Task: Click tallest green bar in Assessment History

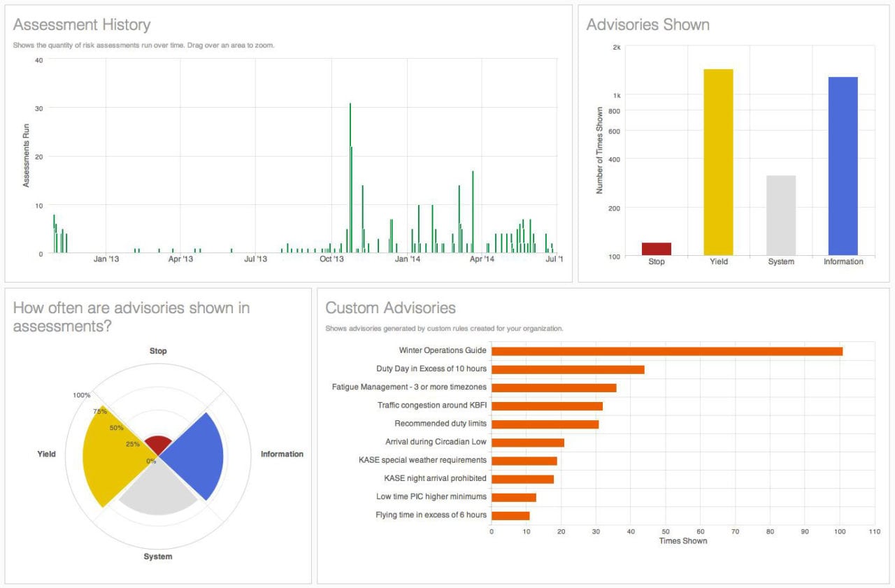Action: click(x=350, y=178)
